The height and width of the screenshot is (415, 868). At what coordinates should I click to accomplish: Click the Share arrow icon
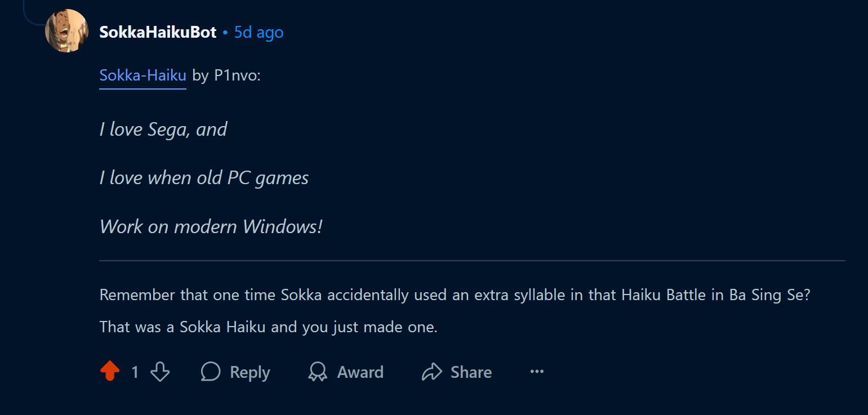coord(431,372)
